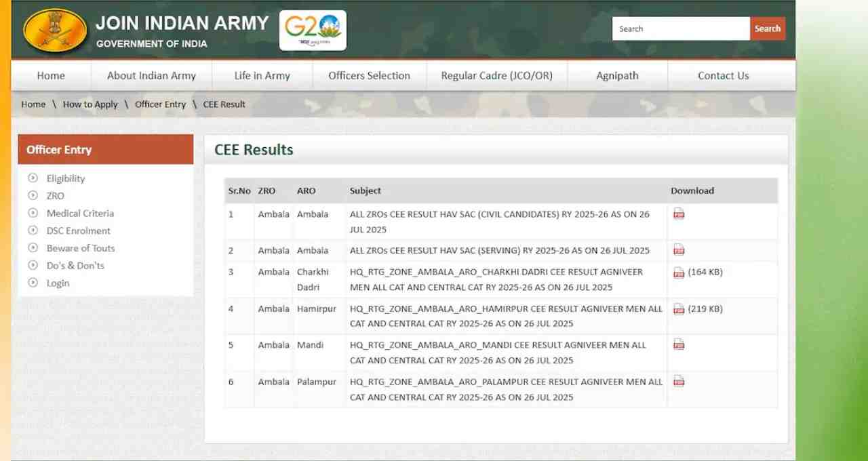Viewport: 868px width, 461px height.
Task: Click the Sr.No column header
Action: point(239,191)
